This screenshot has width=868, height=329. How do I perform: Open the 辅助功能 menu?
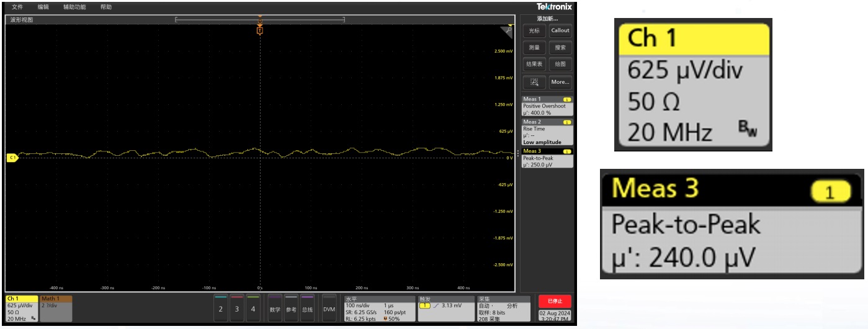tap(74, 6)
